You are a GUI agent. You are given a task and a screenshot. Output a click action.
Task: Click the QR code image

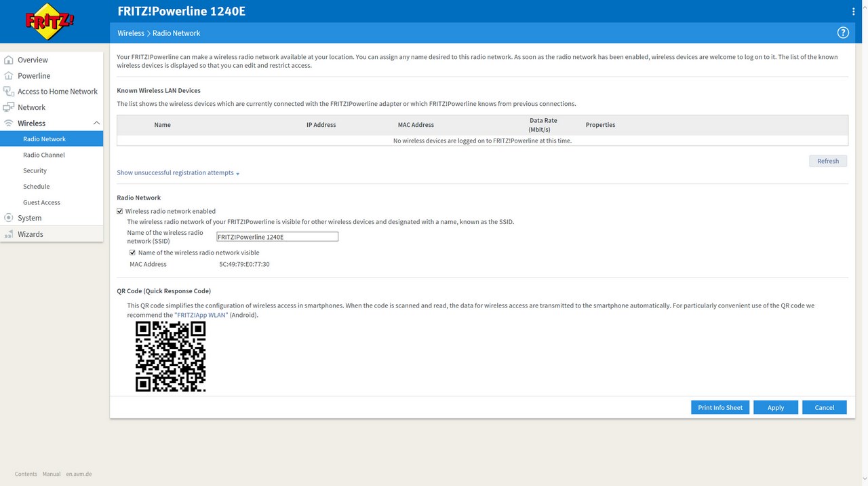170,356
